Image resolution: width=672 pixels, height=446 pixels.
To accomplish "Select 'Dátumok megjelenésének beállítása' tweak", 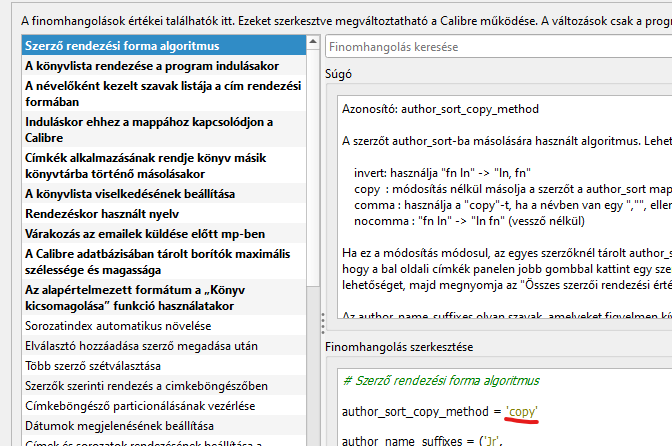I will click(164, 426).
